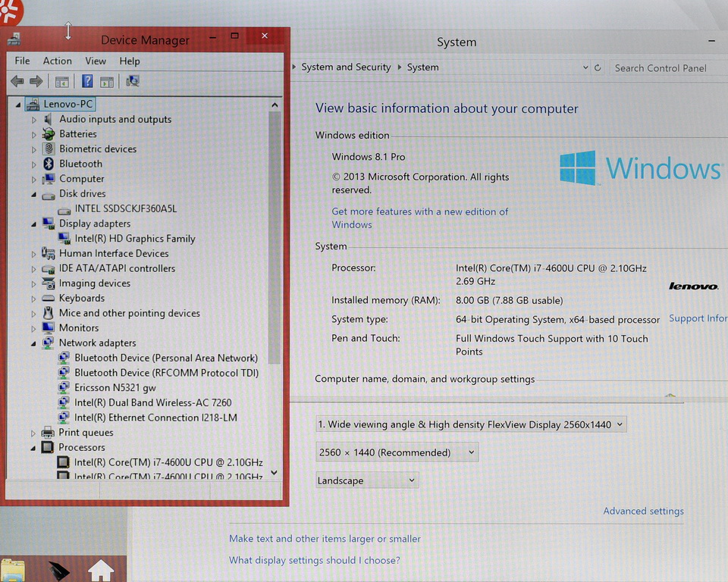Click Get more features with a new edition link

pos(419,217)
